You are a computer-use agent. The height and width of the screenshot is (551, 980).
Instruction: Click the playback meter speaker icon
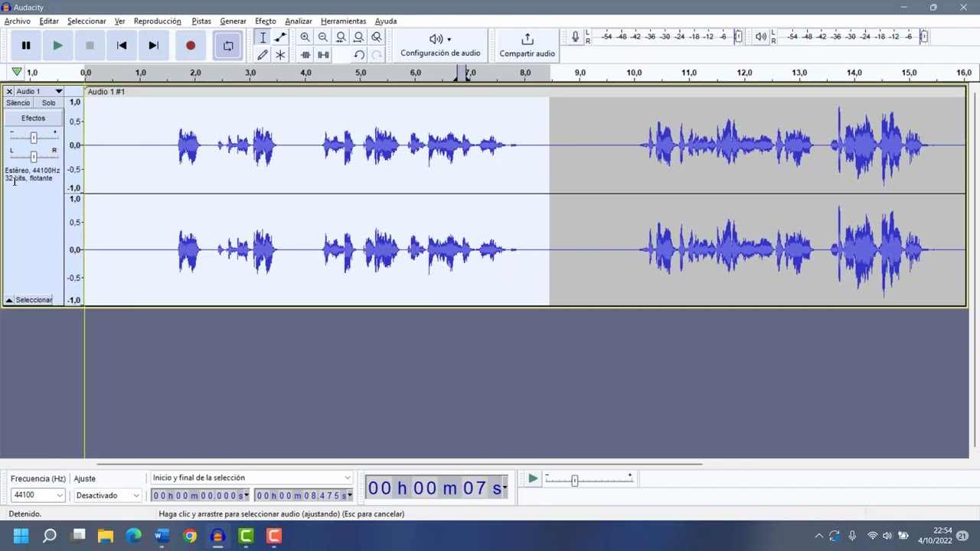(x=760, y=37)
